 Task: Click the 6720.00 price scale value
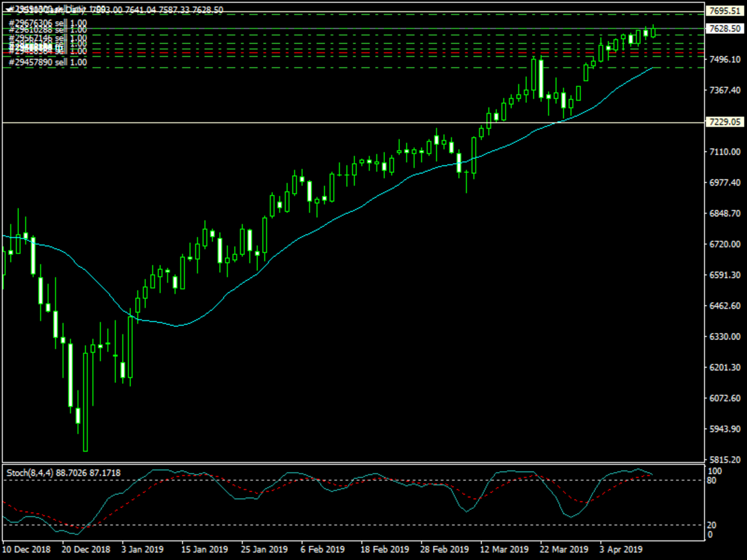725,244
